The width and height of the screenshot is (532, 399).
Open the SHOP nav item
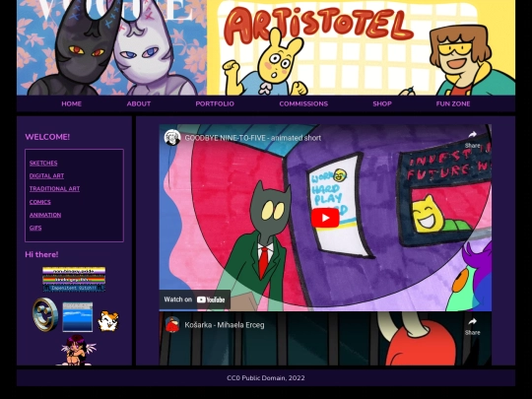382,103
